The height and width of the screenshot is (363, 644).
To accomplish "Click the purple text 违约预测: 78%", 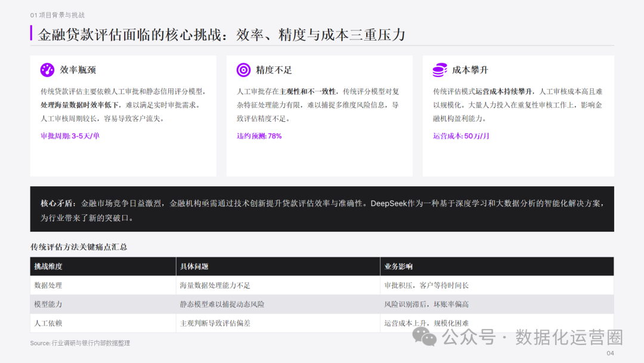I will [259, 136].
